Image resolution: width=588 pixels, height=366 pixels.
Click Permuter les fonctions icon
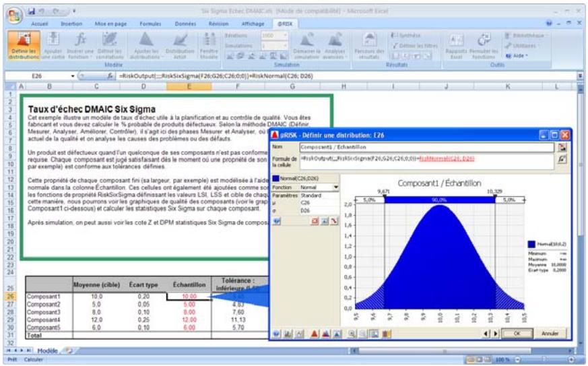tap(484, 45)
